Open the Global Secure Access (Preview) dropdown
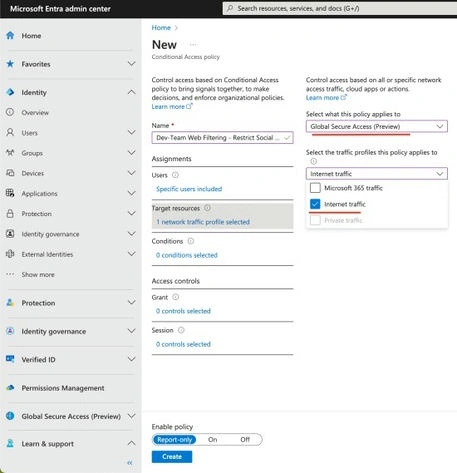Screen dimensions: 457x473 (377, 126)
